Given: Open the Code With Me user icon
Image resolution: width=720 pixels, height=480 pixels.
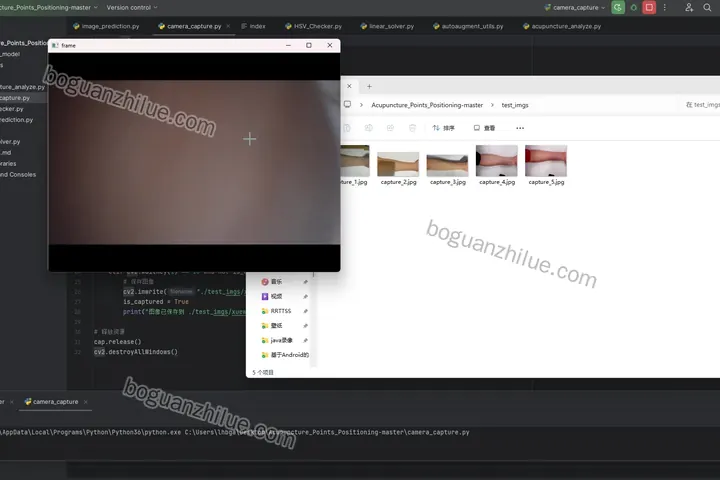Looking at the screenshot, I should pos(689,7).
